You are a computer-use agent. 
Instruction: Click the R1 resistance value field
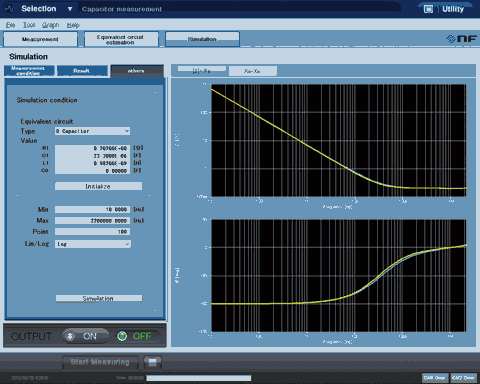tap(92, 148)
